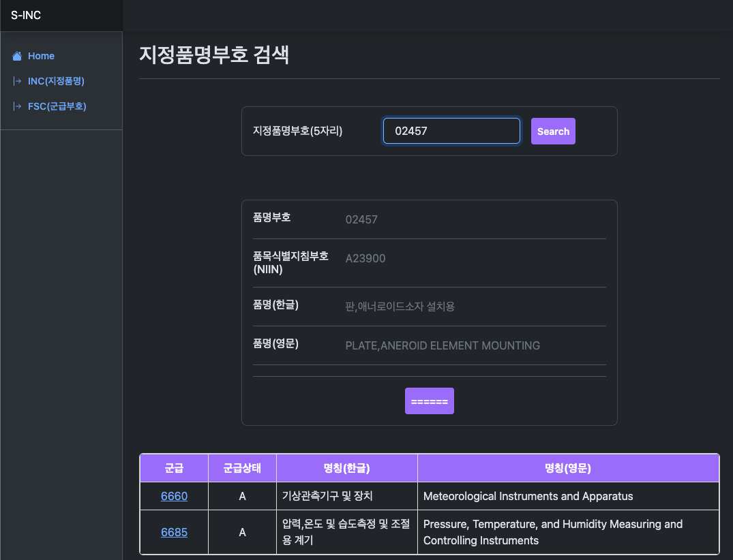This screenshot has height=560, width=733.
Task: Open the Home sidebar link
Action: (41, 56)
